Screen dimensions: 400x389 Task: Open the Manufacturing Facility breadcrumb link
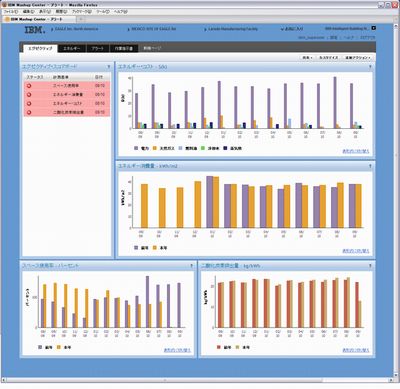(x=233, y=29)
